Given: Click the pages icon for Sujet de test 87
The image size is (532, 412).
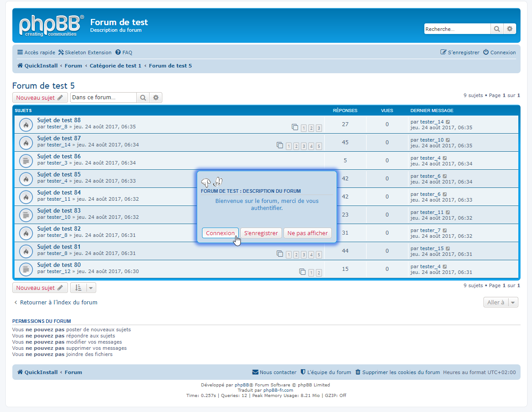Looking at the screenshot, I should point(280,145).
